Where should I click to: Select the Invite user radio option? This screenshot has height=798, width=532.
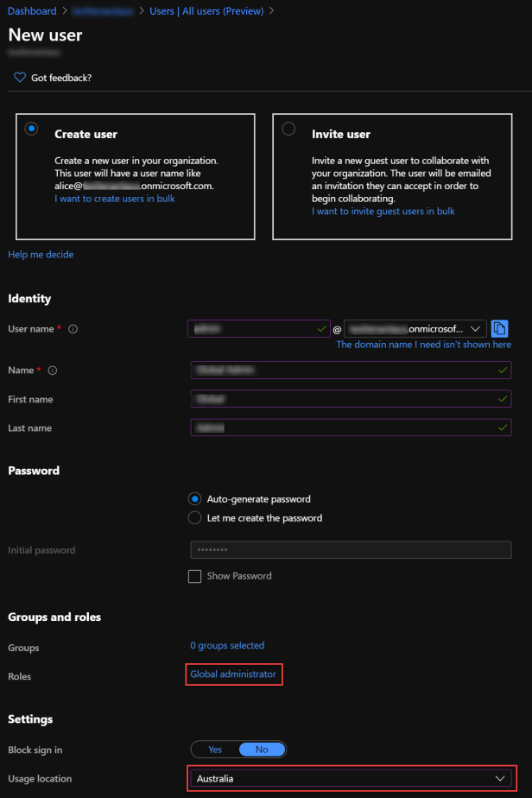(x=288, y=129)
